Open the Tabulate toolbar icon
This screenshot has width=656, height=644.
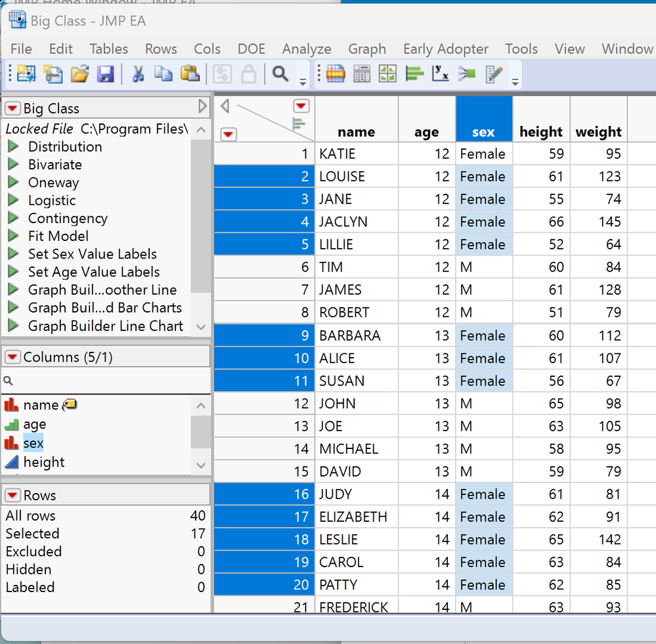coord(362,74)
